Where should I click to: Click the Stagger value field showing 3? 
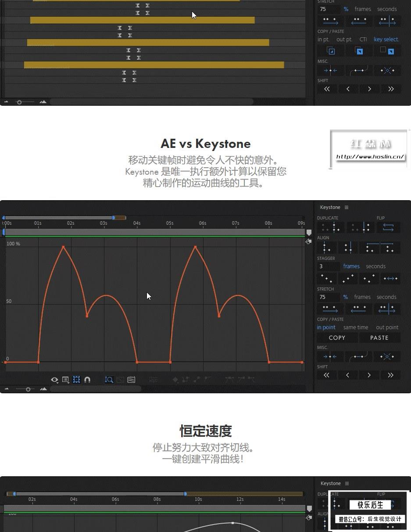[328, 266]
